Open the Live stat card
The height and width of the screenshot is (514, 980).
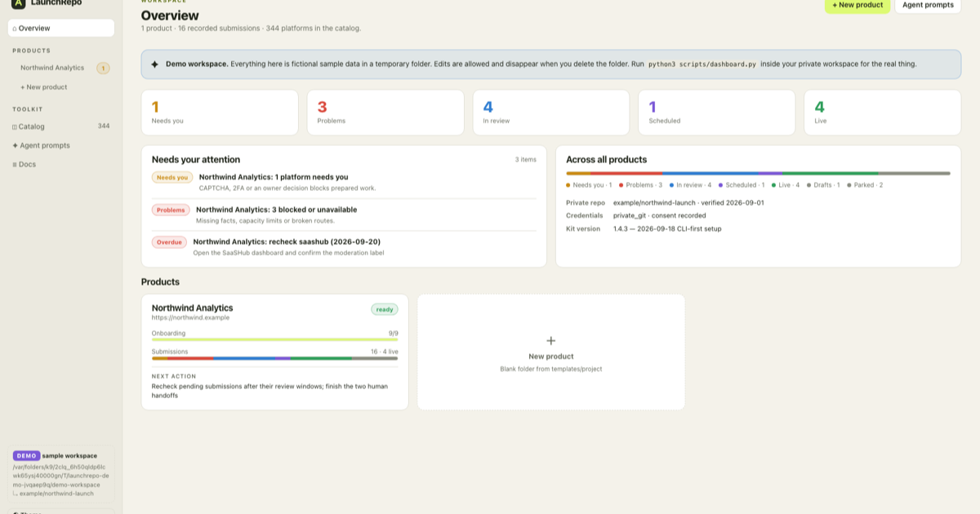coord(883,113)
